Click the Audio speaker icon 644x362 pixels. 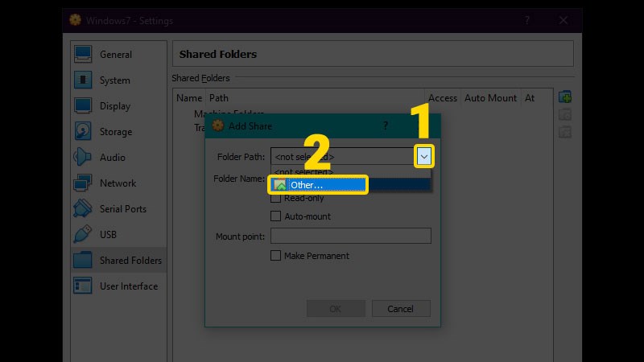click(x=83, y=157)
